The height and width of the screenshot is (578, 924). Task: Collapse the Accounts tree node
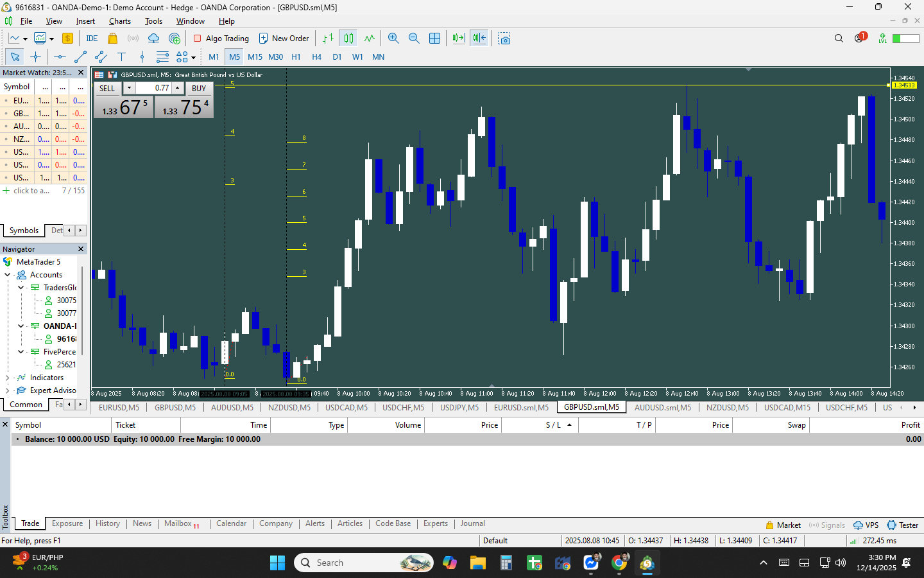[x=8, y=275]
